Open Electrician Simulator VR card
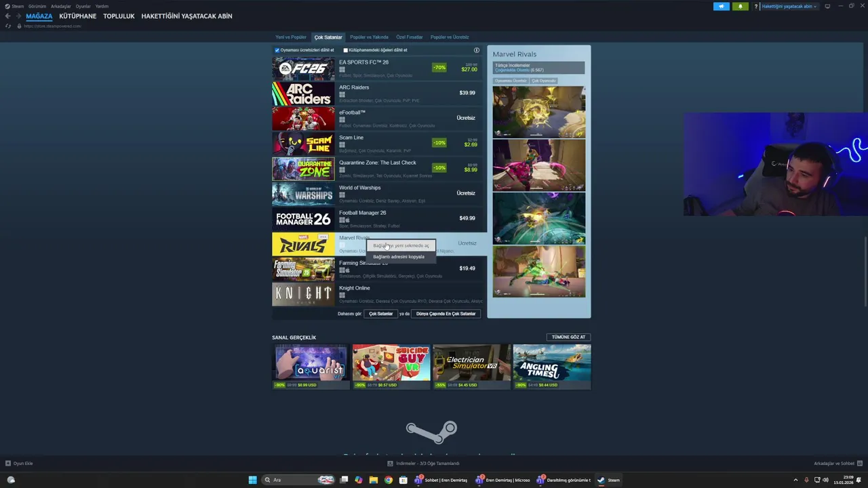This screenshot has height=488, width=868. tap(471, 366)
